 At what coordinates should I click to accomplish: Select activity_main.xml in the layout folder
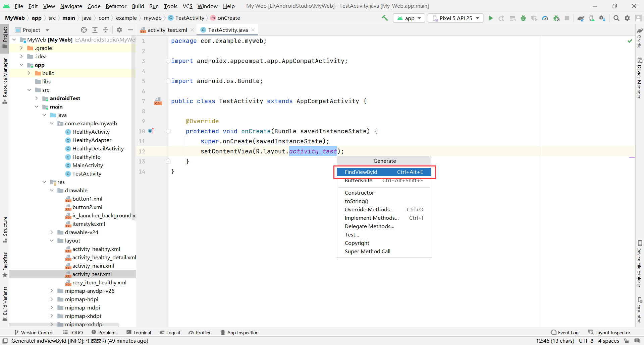tap(93, 266)
